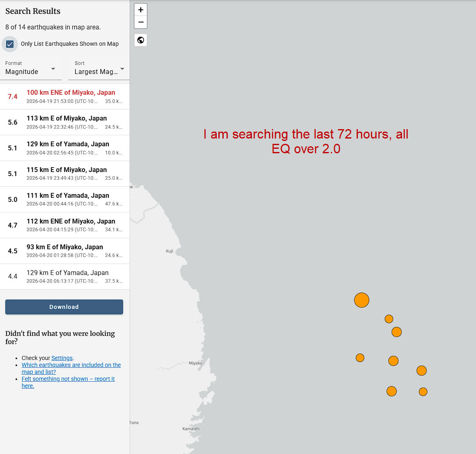
Task: Click the Miyako town label on the map
Action: [195, 363]
